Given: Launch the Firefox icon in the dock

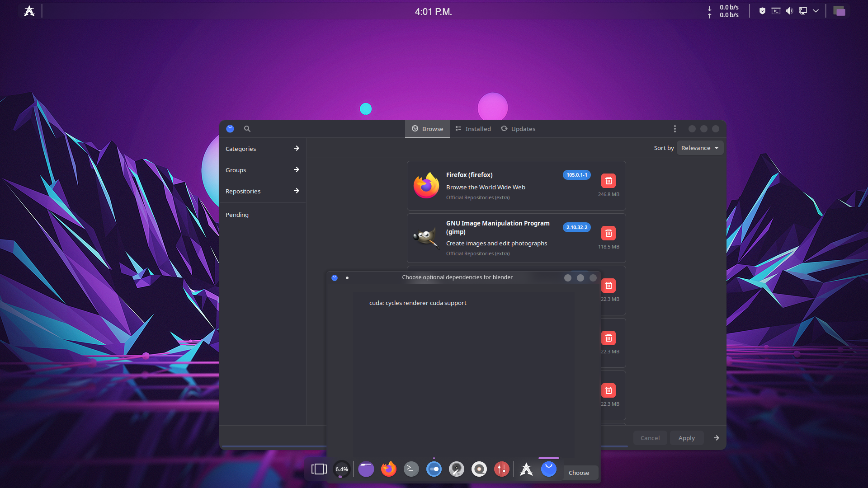Looking at the screenshot, I should [x=389, y=469].
